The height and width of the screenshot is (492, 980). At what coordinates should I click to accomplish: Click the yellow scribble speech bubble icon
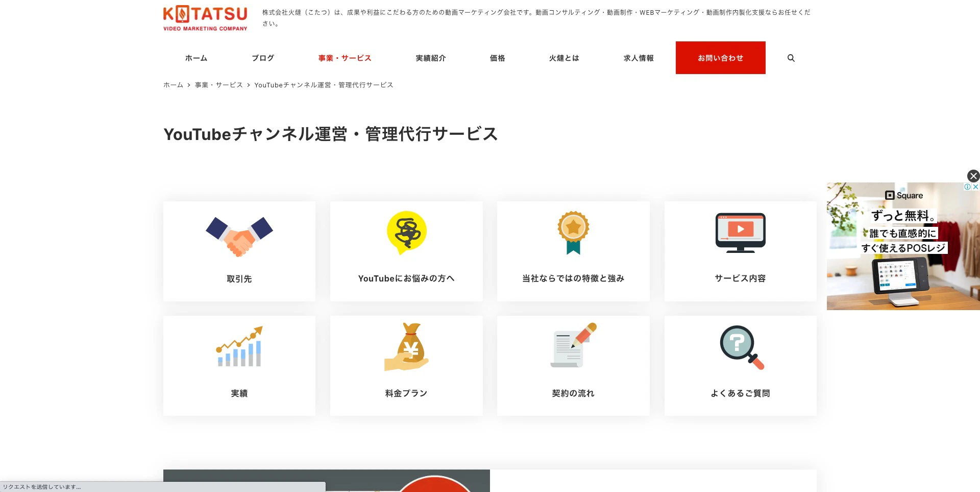(x=407, y=232)
